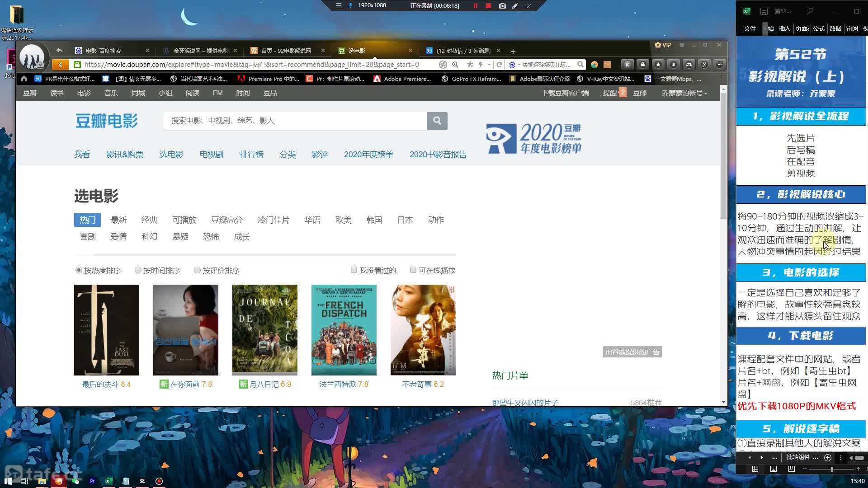
Task: Click the recorder pencil annotate icon
Action: (515, 5)
